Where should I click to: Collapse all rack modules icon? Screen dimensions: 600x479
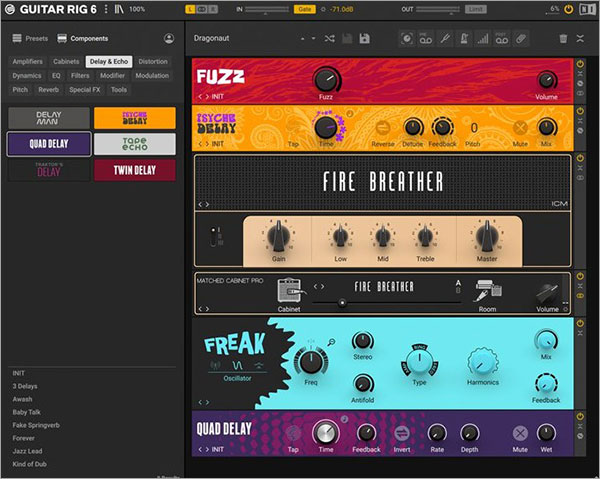click(580, 39)
